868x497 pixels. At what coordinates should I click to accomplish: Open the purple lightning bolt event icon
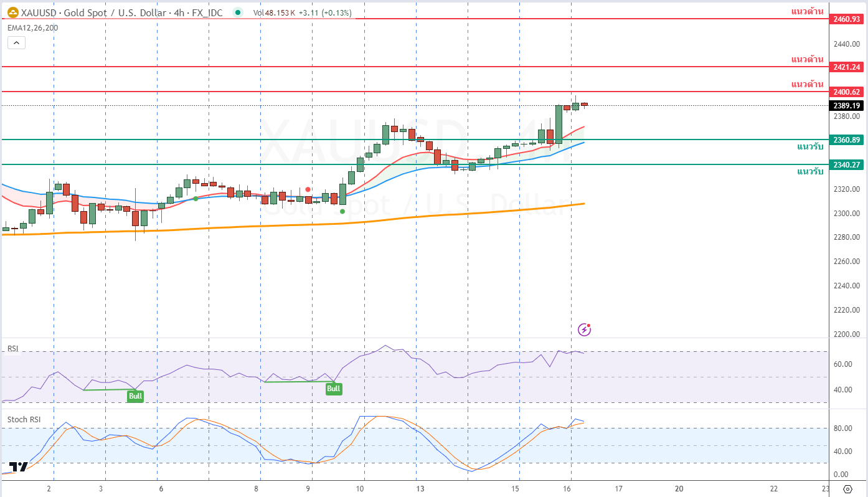coord(584,329)
